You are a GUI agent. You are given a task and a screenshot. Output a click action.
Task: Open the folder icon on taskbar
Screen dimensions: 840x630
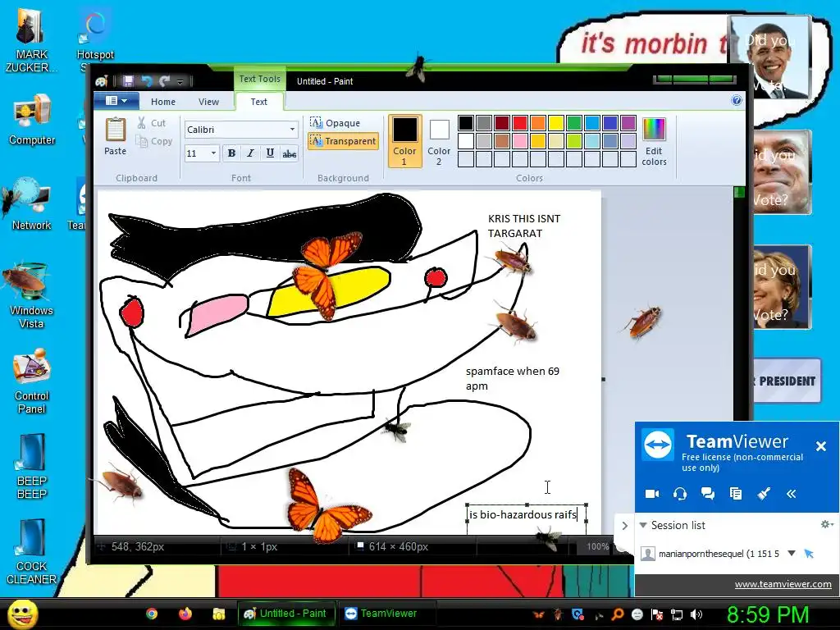(x=218, y=614)
